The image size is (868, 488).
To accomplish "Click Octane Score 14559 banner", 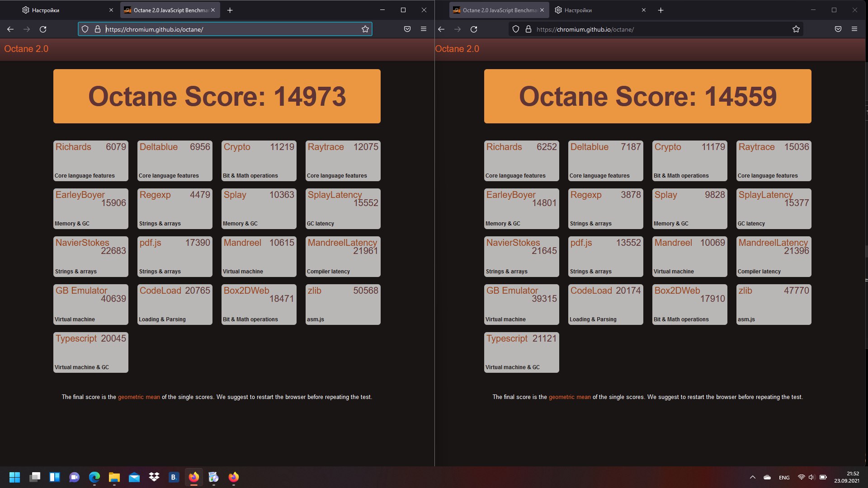I will coord(648,96).
